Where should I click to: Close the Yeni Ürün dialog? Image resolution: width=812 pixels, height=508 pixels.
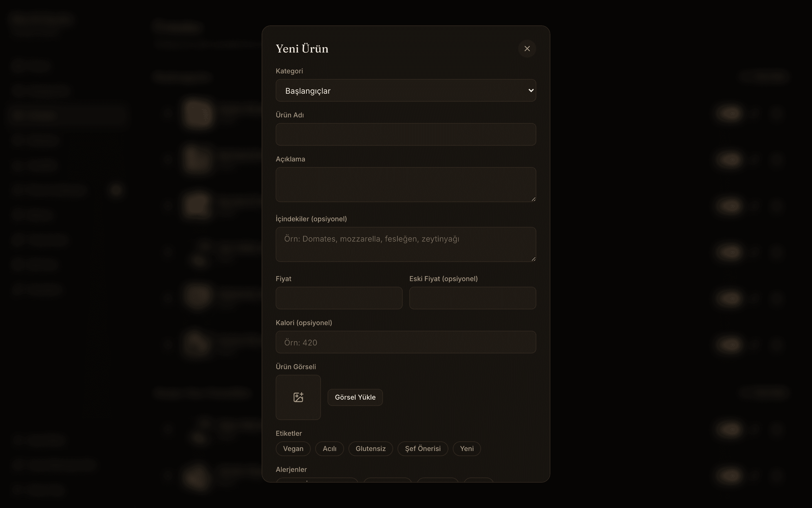pyautogui.click(x=527, y=49)
